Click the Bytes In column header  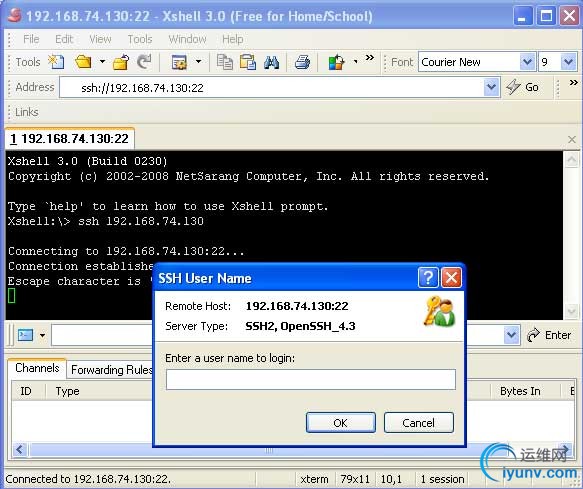(520, 391)
